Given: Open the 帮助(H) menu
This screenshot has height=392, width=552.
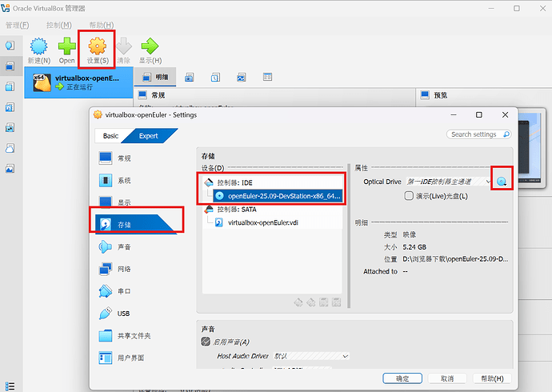Looking at the screenshot, I should point(102,26).
